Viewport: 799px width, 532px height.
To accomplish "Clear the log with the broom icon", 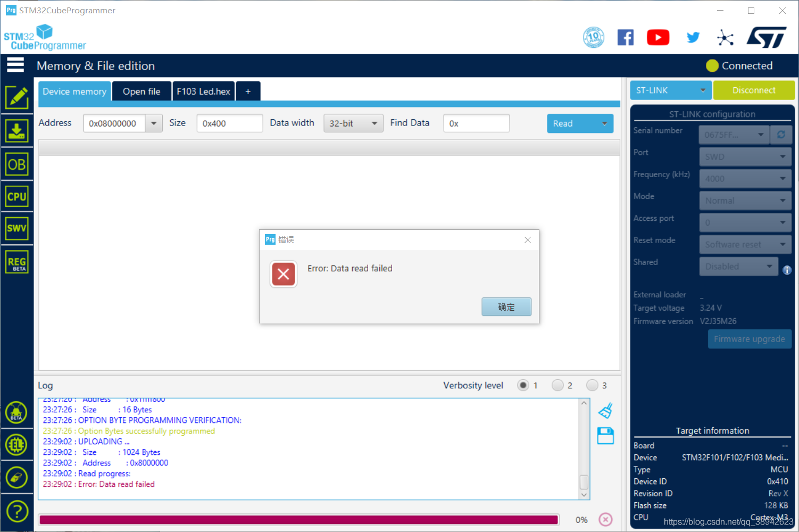I will [605, 411].
